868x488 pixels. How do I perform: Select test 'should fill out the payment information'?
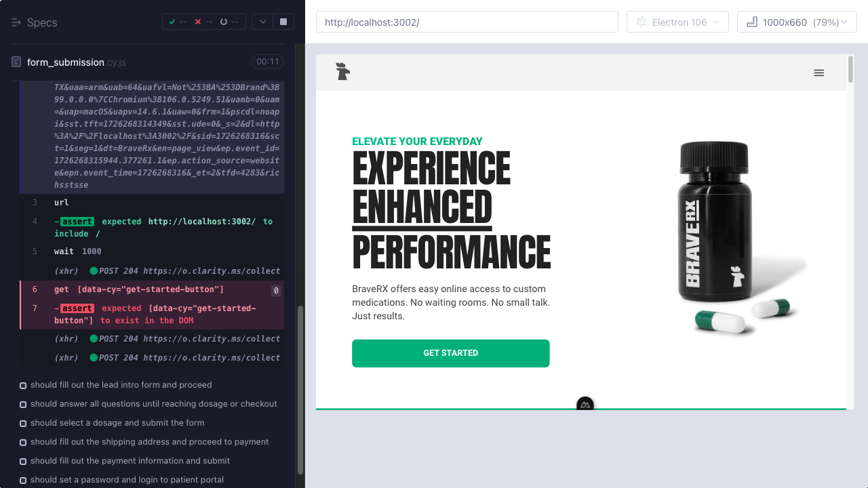pyautogui.click(x=130, y=461)
